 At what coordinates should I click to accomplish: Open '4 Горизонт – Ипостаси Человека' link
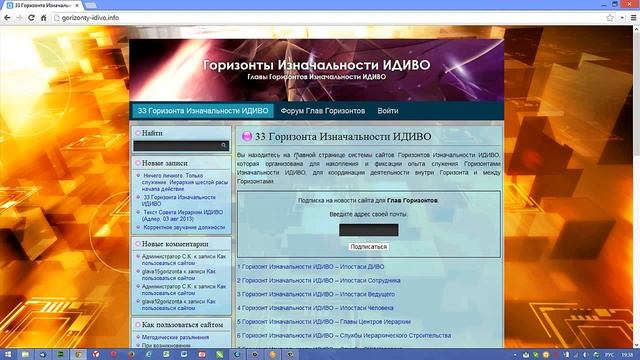point(315,308)
